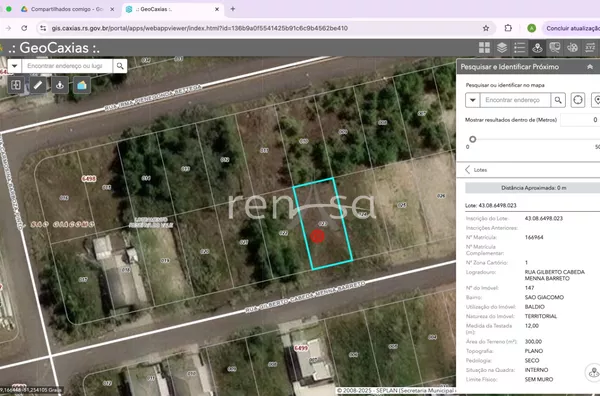
Task: View site information icon in address bar
Action: tap(43, 28)
